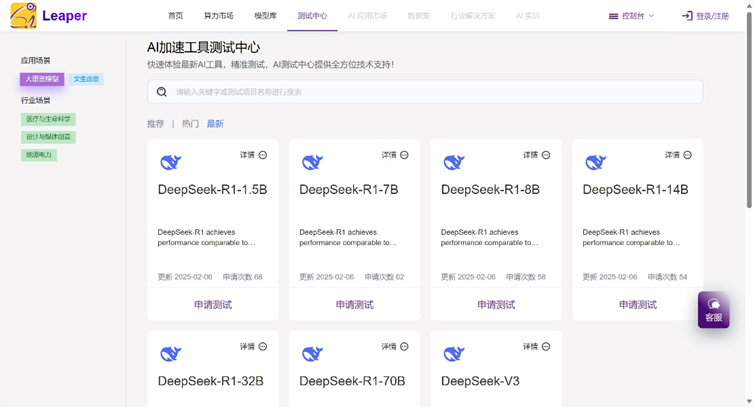
Task: Open 模型库 navigation item
Action: point(266,16)
